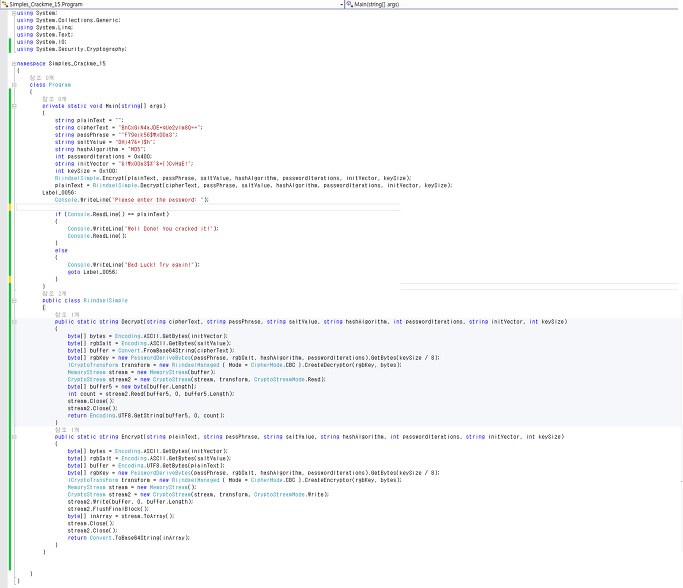Click the 'return Convert.ToBase64String(inArray)' line

129,538
